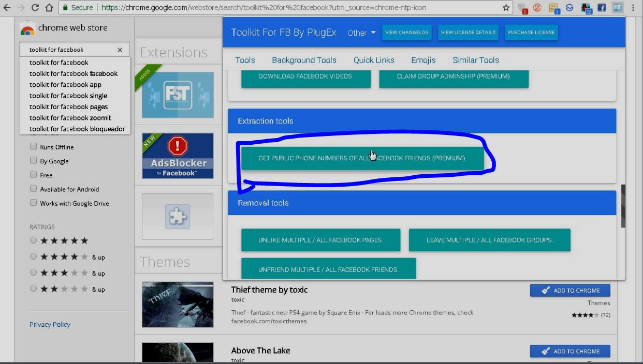Viewport: 643px width, 364px height.
Task: Open the Privacy Policy link
Action: click(50, 325)
